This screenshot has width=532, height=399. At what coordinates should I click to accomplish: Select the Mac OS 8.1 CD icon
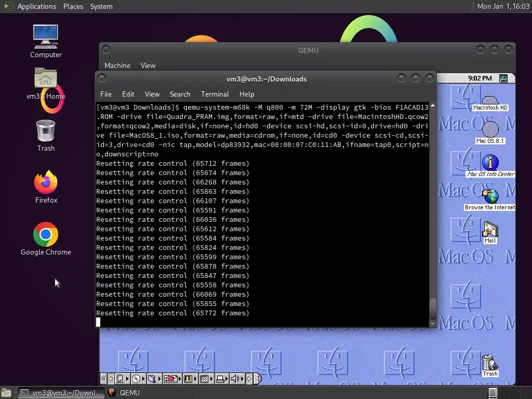pos(490,132)
